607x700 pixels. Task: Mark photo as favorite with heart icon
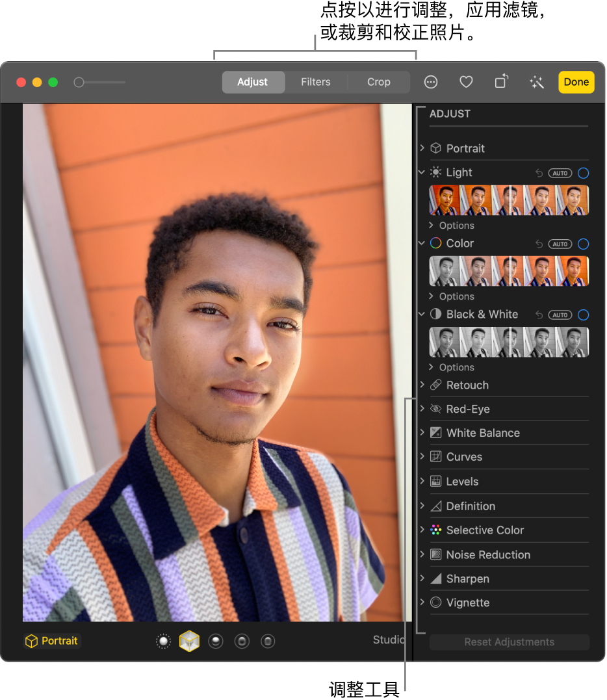click(466, 82)
